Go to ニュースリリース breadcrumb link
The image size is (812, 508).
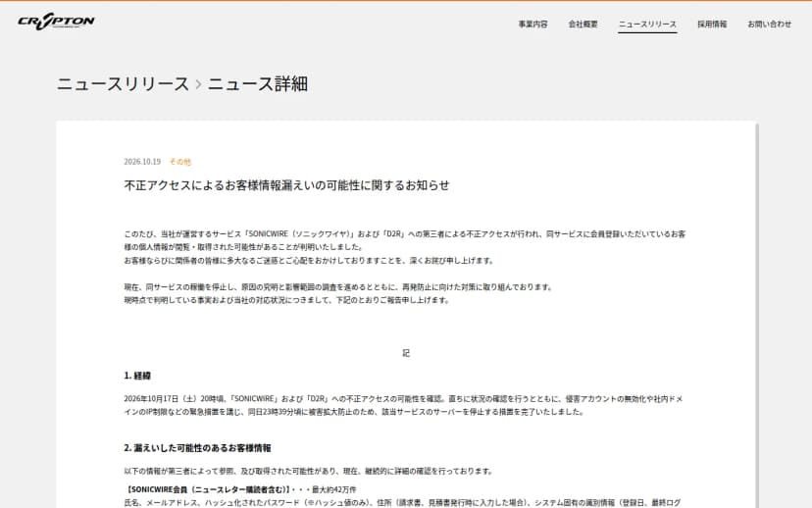(123, 84)
